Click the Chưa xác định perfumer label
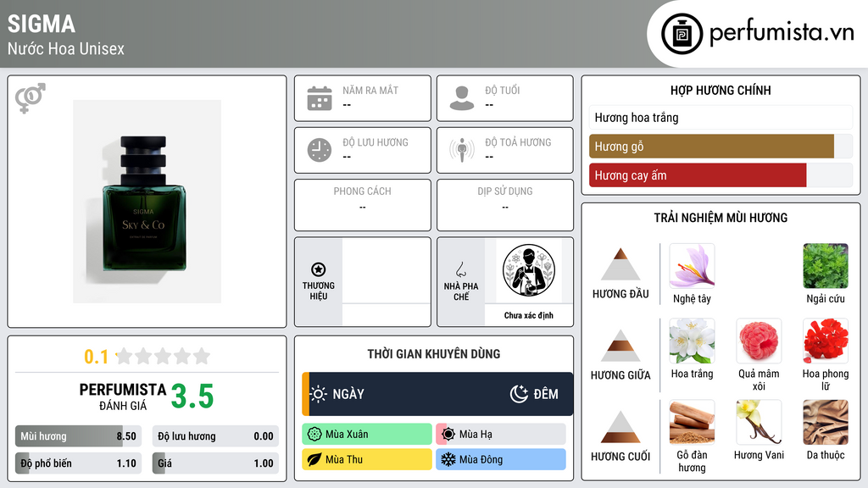 tap(529, 315)
